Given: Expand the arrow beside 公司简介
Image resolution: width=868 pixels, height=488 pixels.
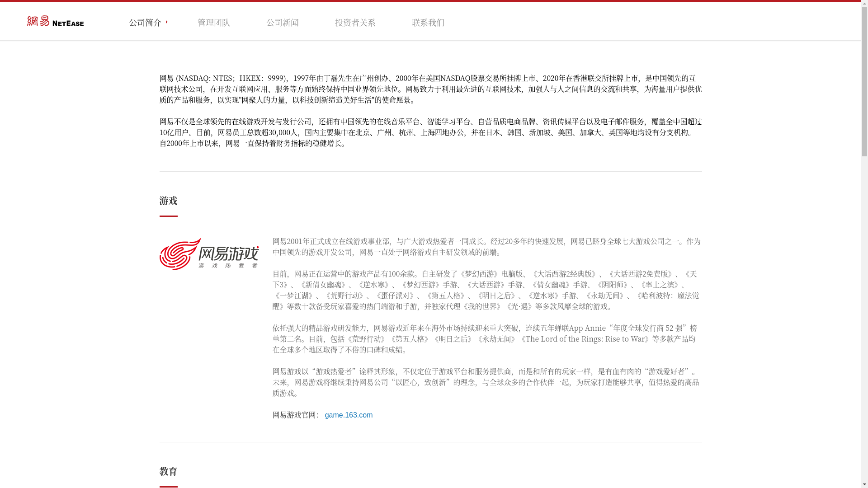Looking at the screenshot, I should [167, 22].
